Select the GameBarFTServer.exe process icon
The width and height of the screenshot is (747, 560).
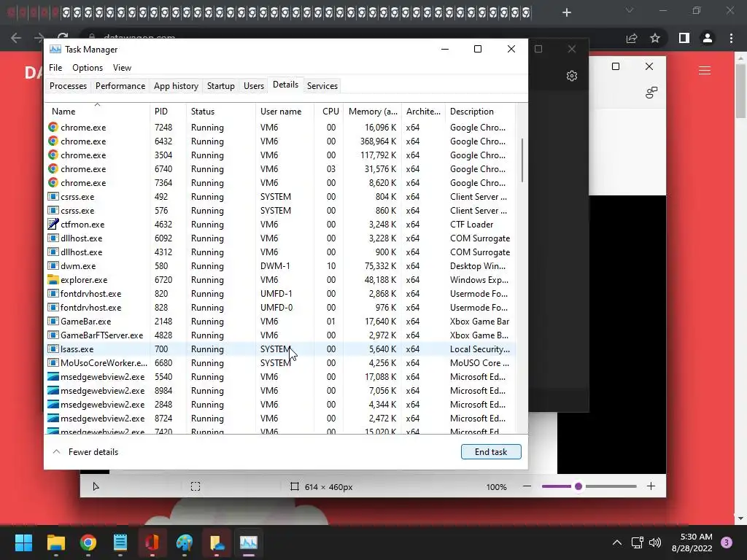click(x=53, y=335)
